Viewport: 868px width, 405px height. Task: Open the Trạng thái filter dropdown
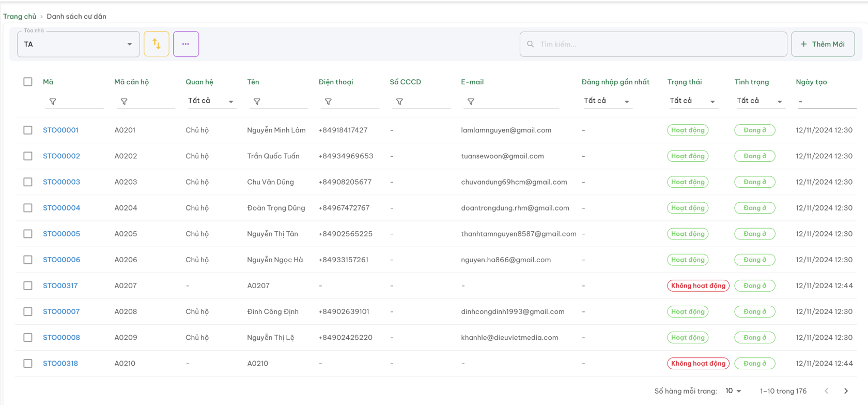[x=693, y=101]
